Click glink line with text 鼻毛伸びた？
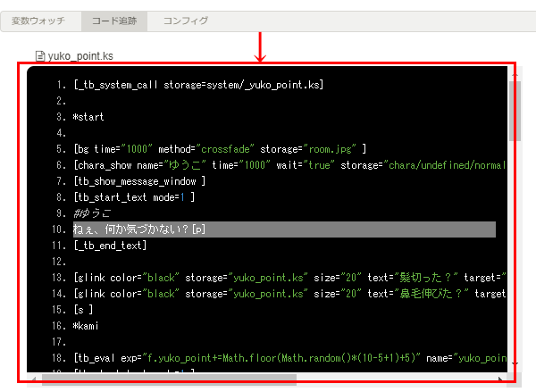The width and height of the screenshot is (536, 392). pyautogui.click(x=289, y=294)
